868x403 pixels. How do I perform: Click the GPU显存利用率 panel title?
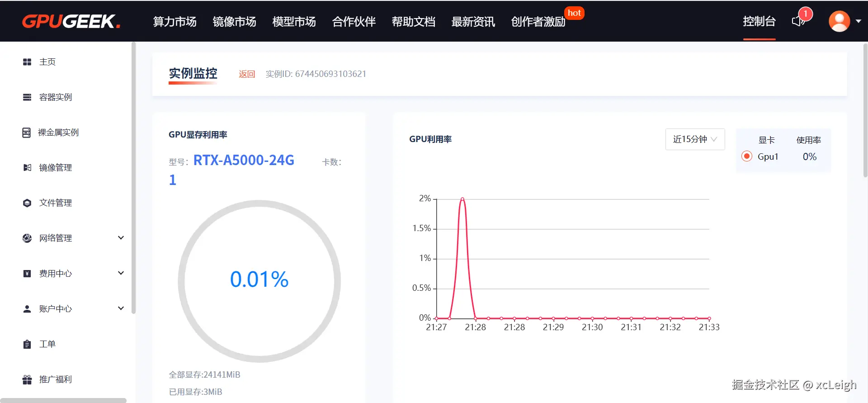click(x=198, y=135)
